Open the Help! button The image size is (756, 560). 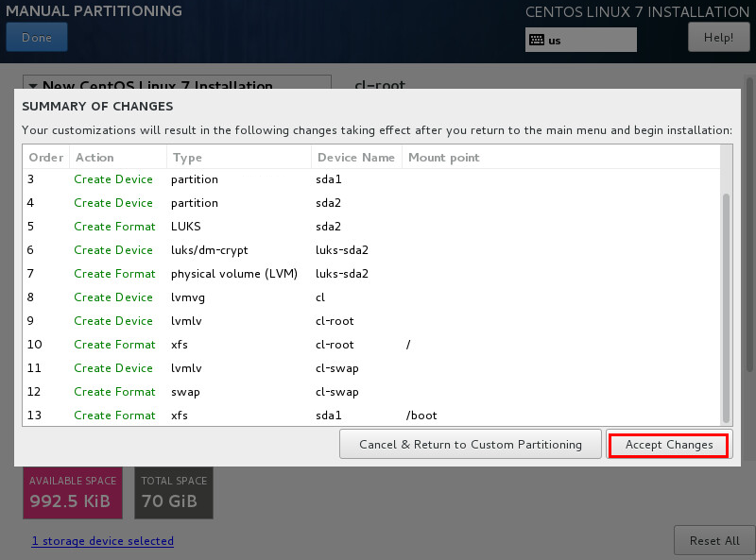(x=718, y=38)
